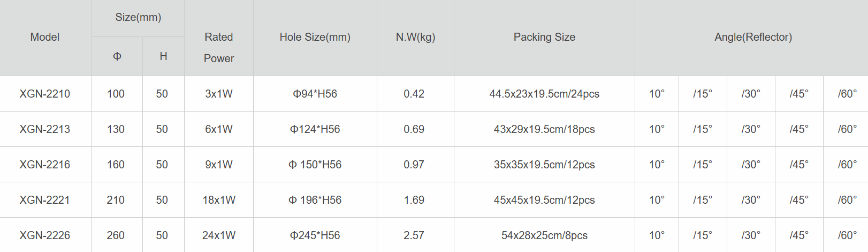
Task: Select the 18x1W power value
Action: (219, 200)
